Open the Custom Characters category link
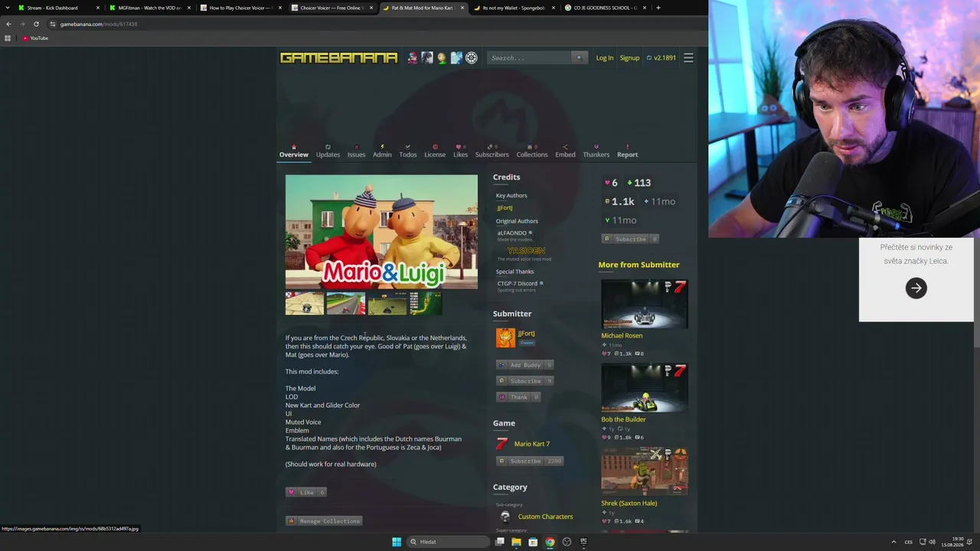Image resolution: width=980 pixels, height=551 pixels. click(x=545, y=517)
